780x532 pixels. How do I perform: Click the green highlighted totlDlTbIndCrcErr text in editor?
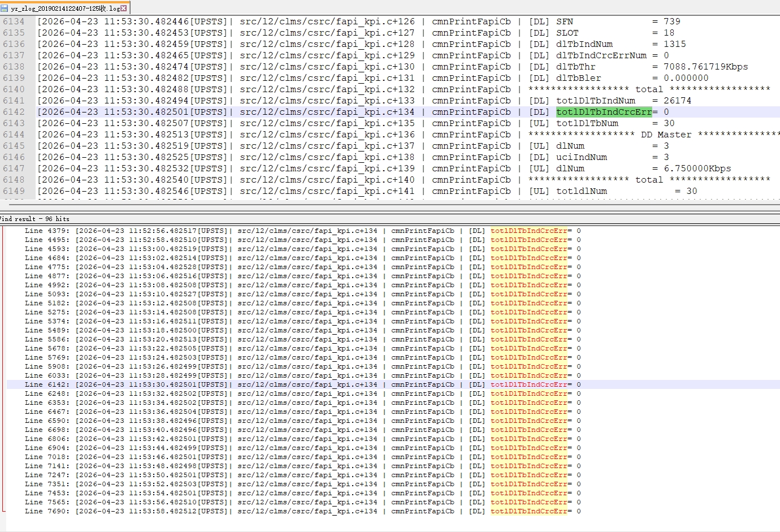pos(603,112)
